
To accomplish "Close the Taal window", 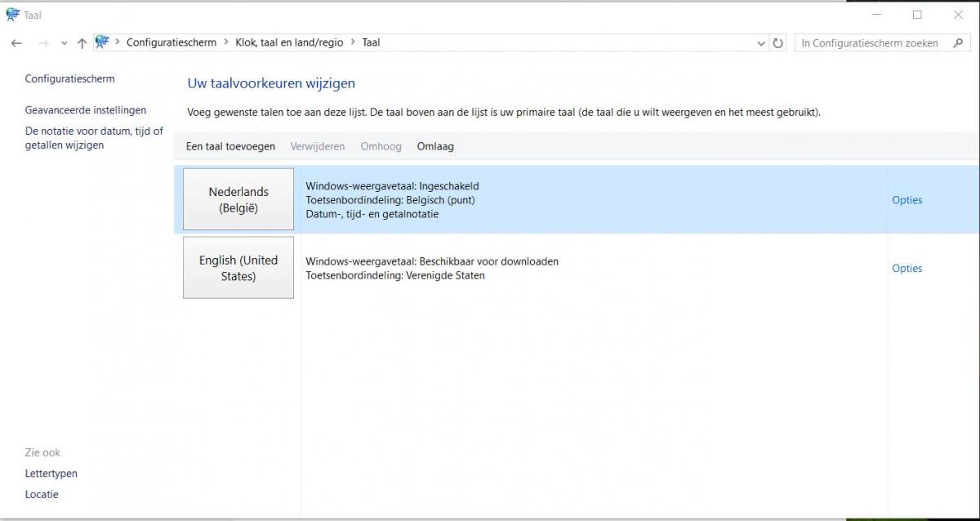I will pyautogui.click(x=959, y=15).
